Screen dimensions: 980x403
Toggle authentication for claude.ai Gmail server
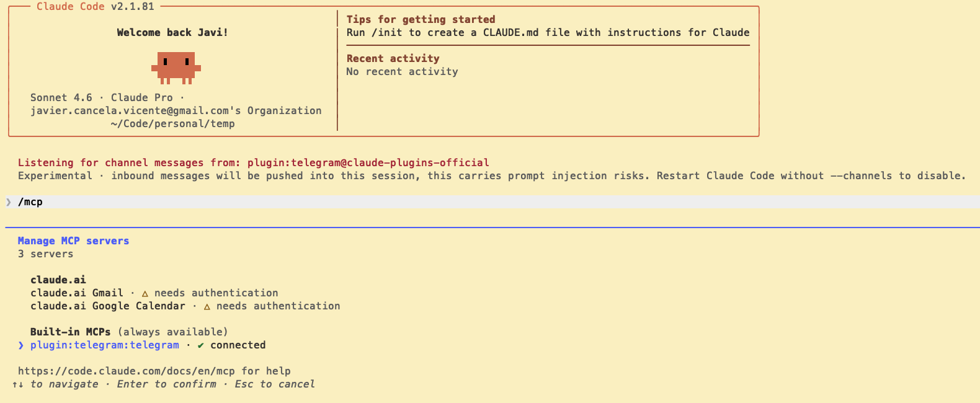pyautogui.click(x=77, y=293)
